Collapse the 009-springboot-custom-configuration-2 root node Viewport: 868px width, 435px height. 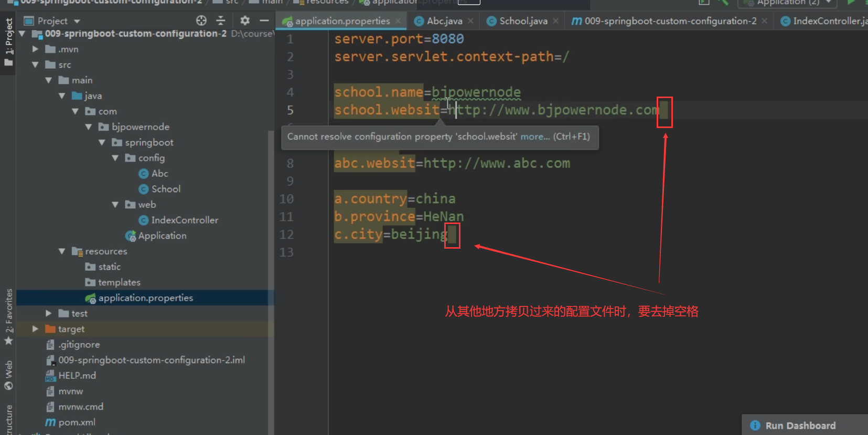point(22,34)
